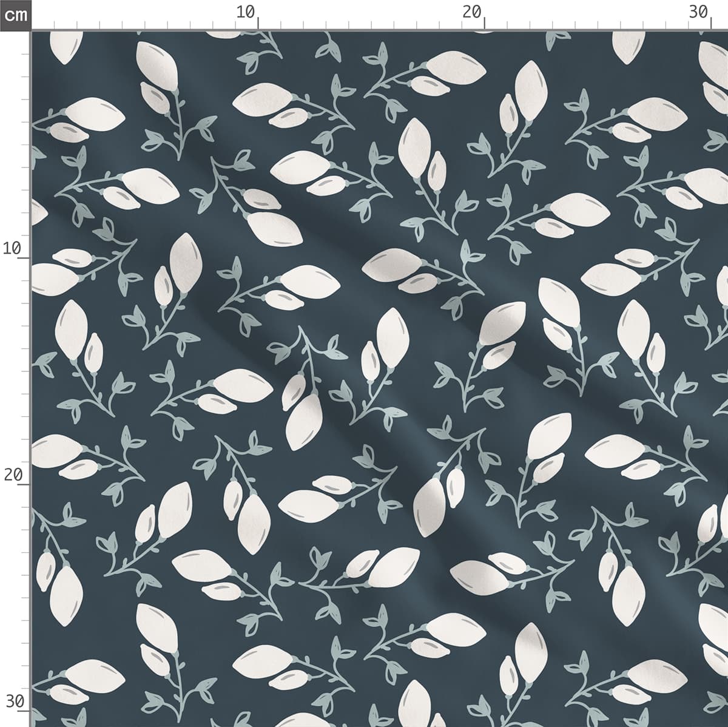
Task: Click the cm unit label in the ruler corner
Action: pos(15,15)
